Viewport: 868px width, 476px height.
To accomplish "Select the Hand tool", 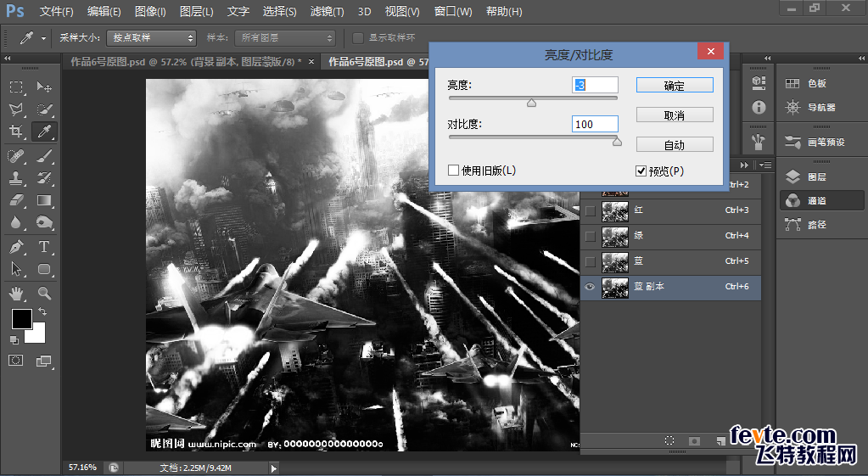I will point(16,293).
